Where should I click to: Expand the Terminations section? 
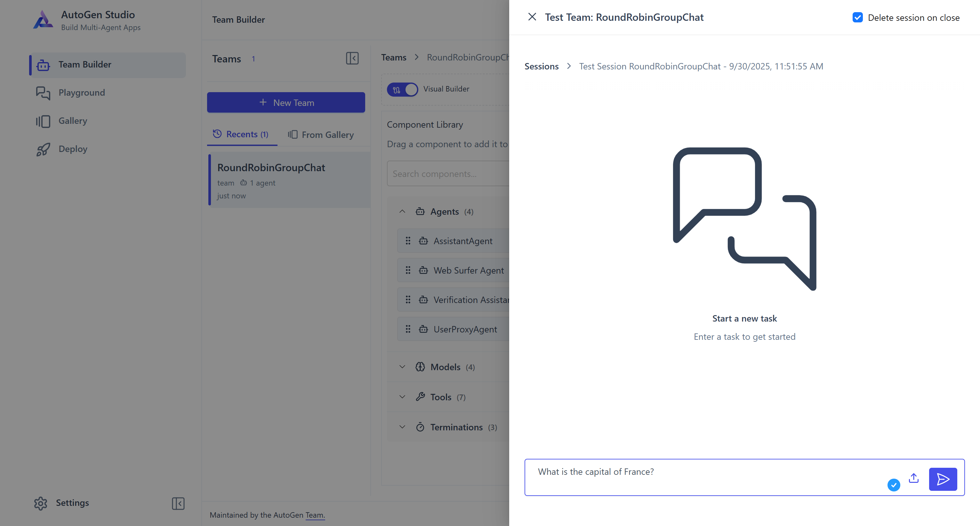(x=402, y=427)
